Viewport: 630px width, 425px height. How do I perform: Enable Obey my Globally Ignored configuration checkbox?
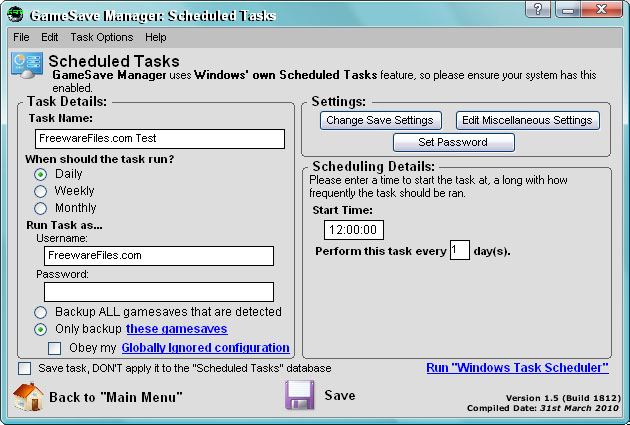[54, 348]
